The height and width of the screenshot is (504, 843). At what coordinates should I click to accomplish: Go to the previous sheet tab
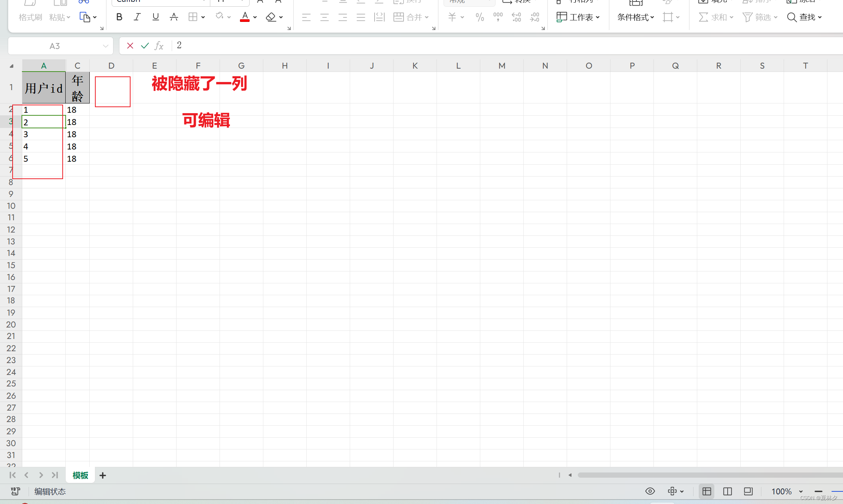(x=26, y=475)
